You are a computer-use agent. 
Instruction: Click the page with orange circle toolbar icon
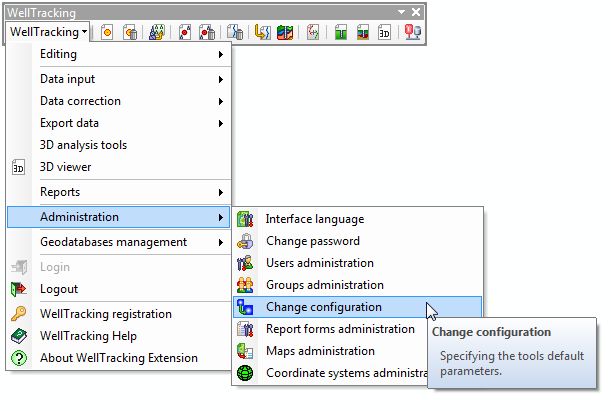(x=107, y=32)
